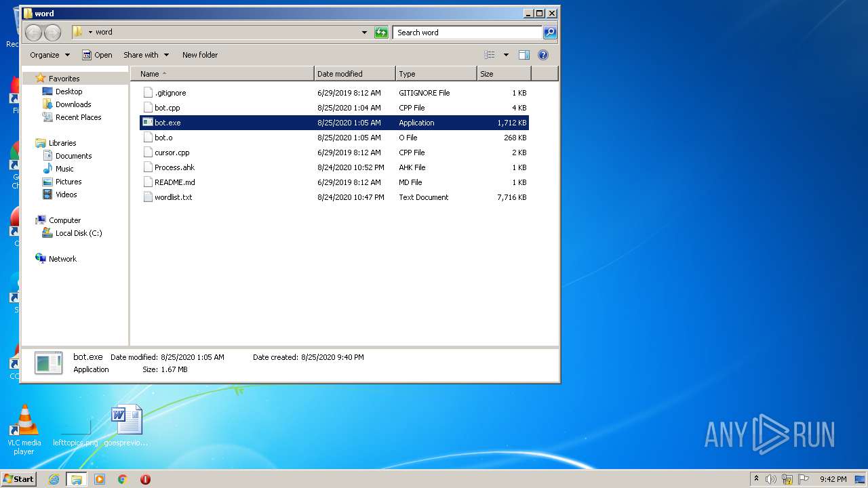Select Music library
This screenshot has height=488, width=868.
tap(64, 169)
